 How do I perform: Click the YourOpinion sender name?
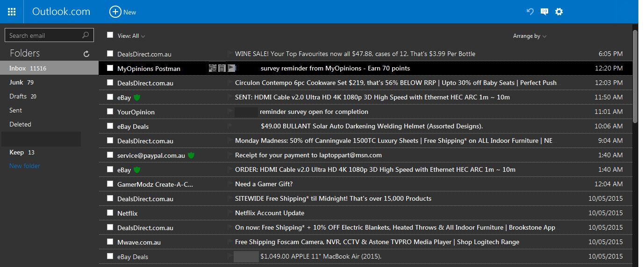(136, 112)
